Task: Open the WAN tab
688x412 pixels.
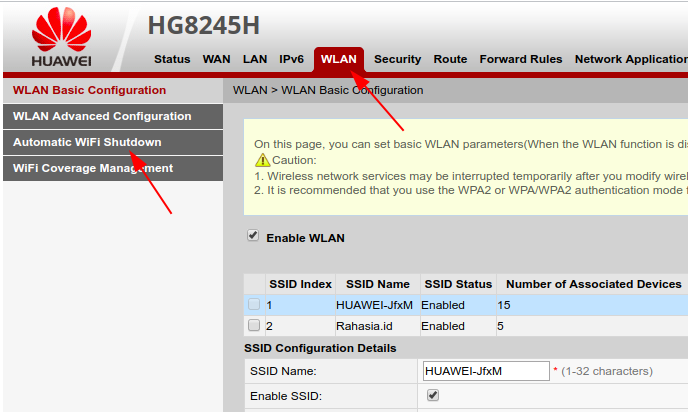Action: coord(216,59)
